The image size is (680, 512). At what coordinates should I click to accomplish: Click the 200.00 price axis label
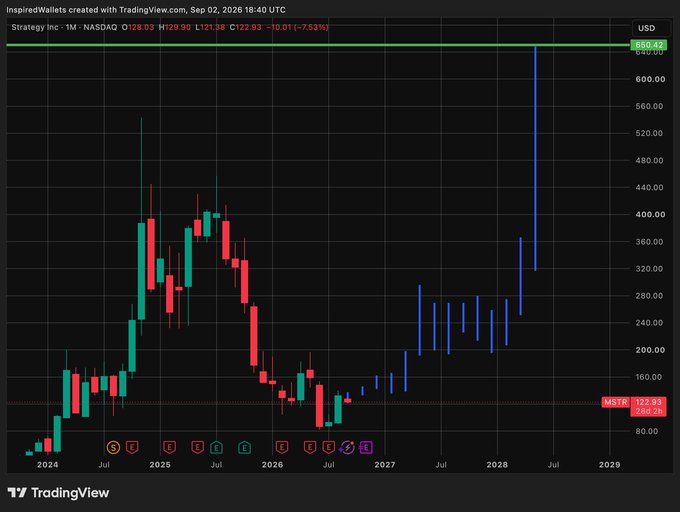[650, 350]
